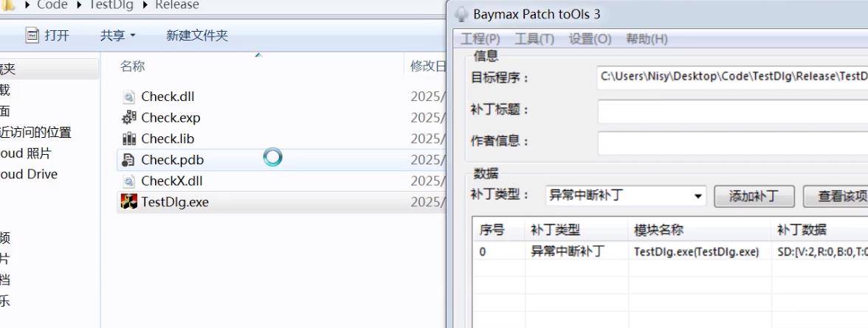Open the 设置(O) menu
The image size is (868, 328).
[x=590, y=39]
